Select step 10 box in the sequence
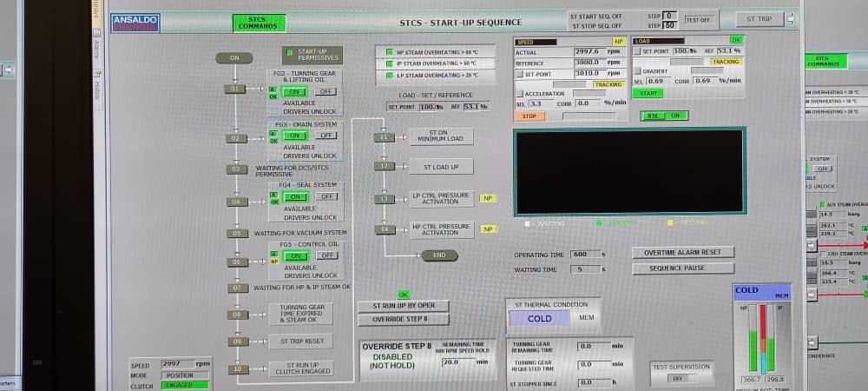868x391 pixels. click(x=239, y=369)
